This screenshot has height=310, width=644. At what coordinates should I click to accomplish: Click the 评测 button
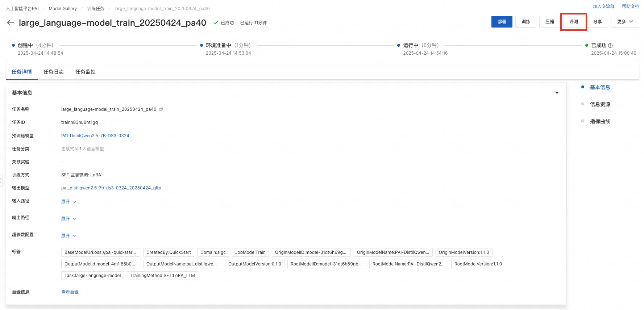click(574, 22)
